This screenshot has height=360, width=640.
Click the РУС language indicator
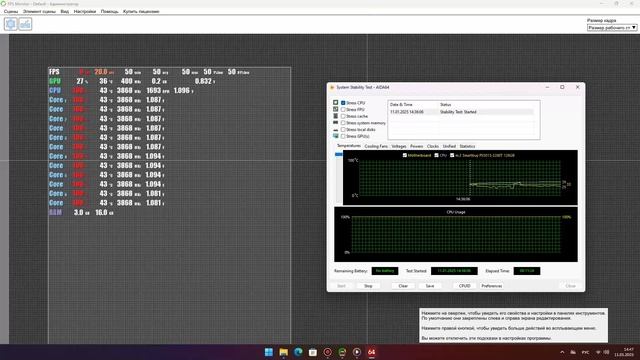click(585, 352)
